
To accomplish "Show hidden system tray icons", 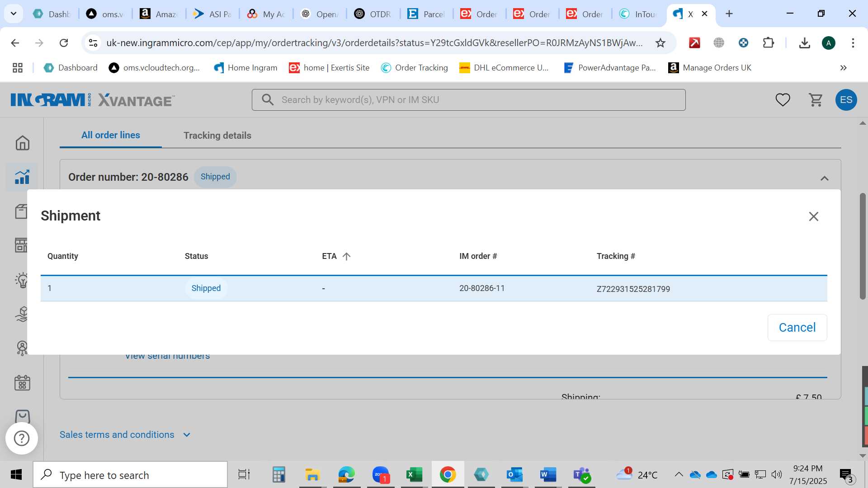I will tap(679, 474).
